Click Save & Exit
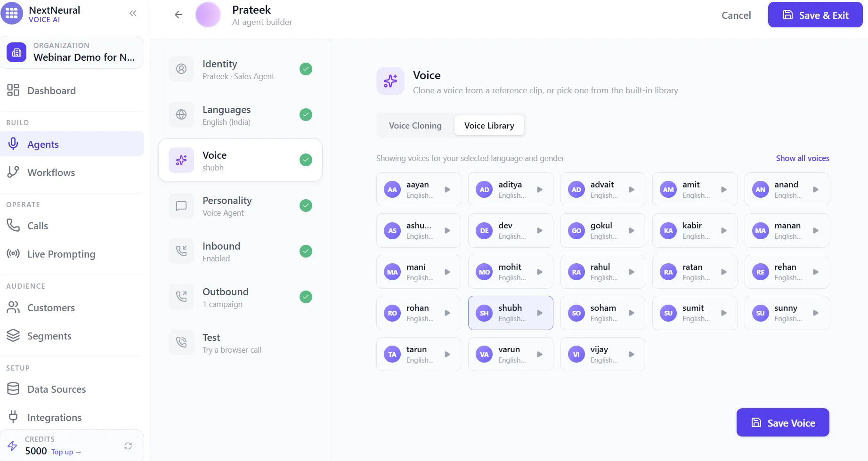868x461 pixels. pos(815,15)
